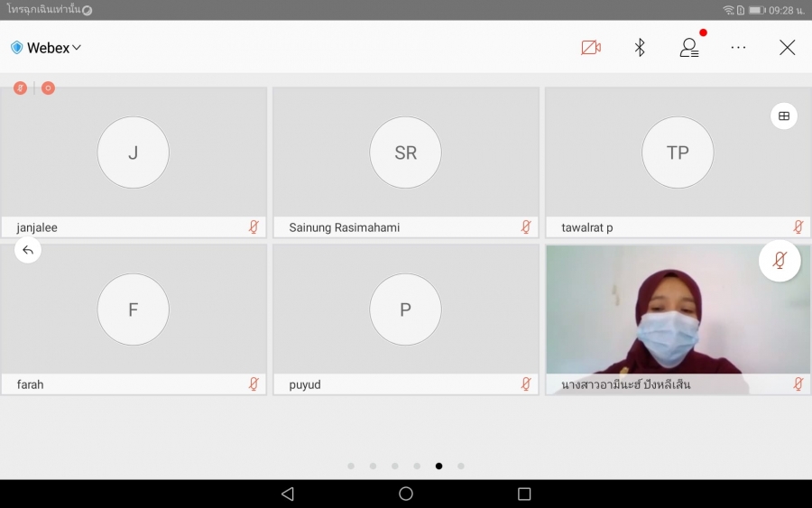Screen dimensions: 812x508
Task: Open Bluetooth audio options
Action: (x=640, y=48)
